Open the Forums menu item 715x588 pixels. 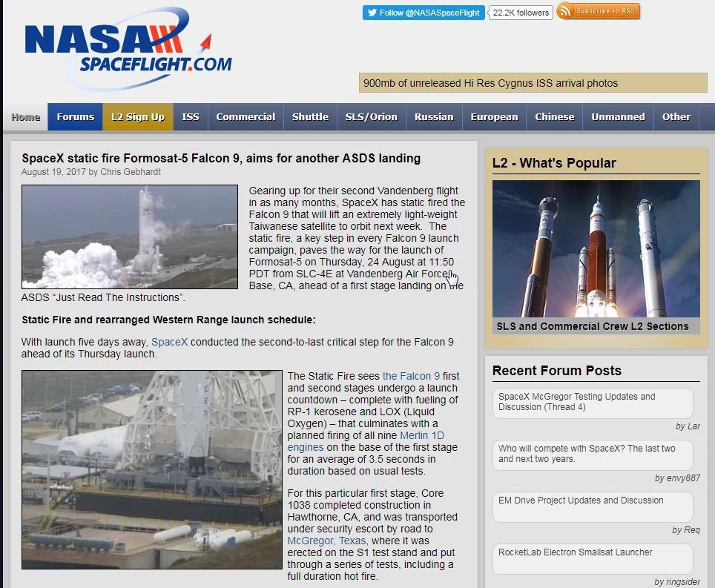pos(75,117)
